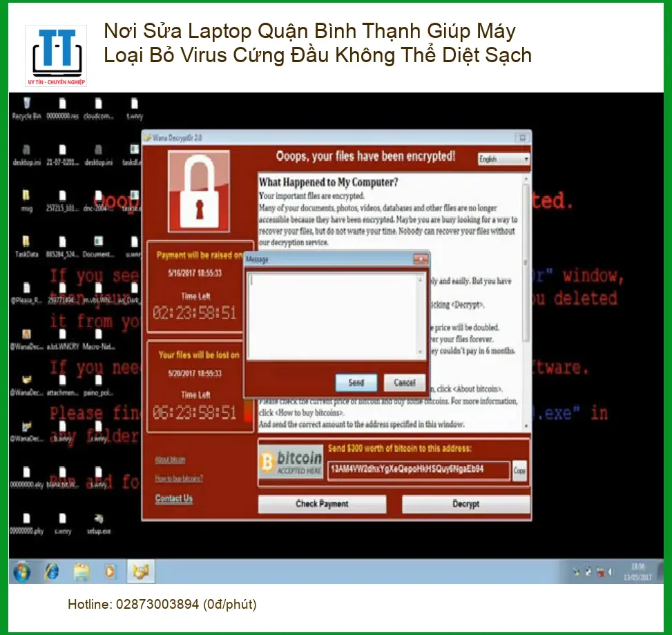Select the 257215_101... file icon

[63, 200]
